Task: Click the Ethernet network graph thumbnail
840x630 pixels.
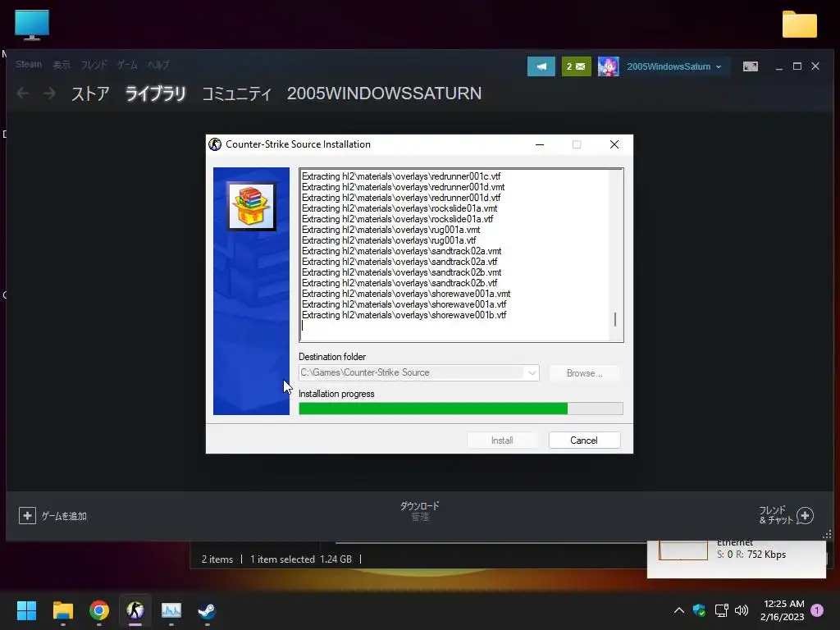Action: point(683,550)
